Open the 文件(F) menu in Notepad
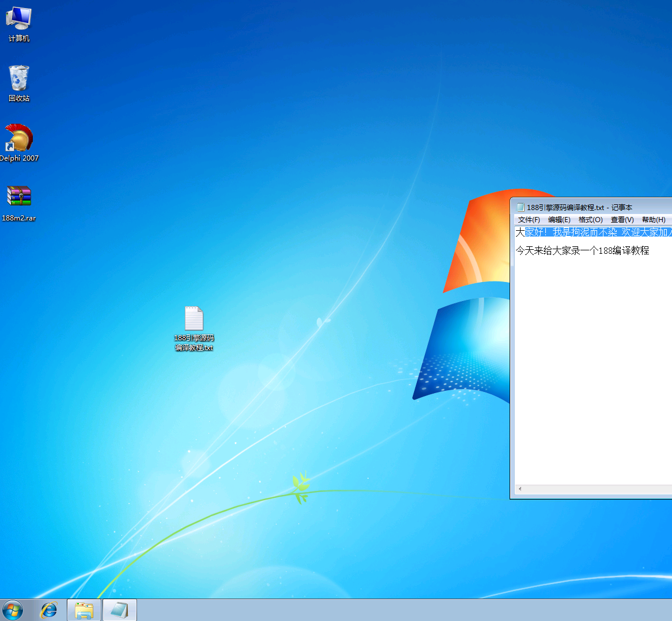Viewport: 672px width, 621px height. tap(529, 220)
